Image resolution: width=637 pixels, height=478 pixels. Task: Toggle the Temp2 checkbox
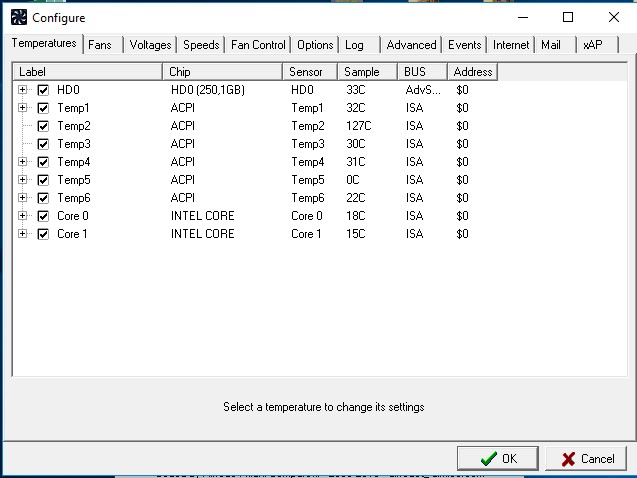tap(43, 126)
